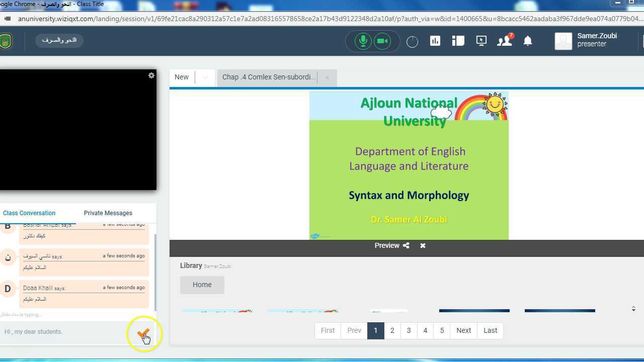Screen dimensions: 644x362
Task: Open the session timer icon
Action: tap(412, 42)
